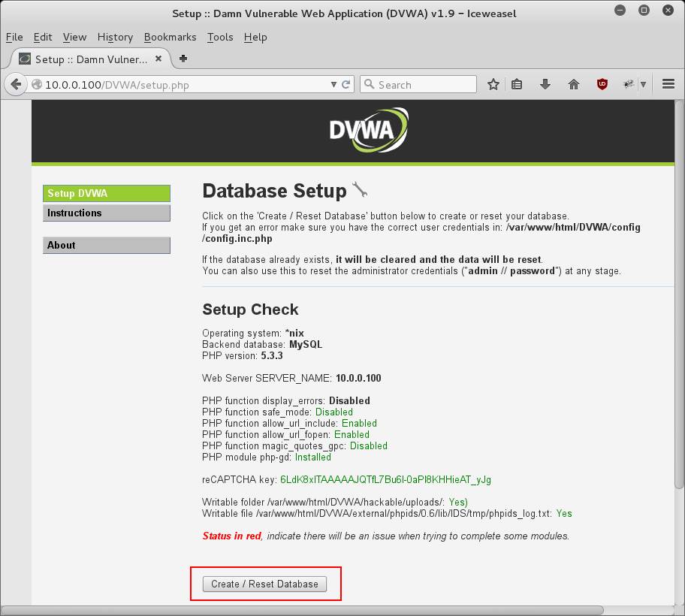685x616 pixels.
Task: Expand the extension icon's dropdown arrow
Action: click(643, 84)
